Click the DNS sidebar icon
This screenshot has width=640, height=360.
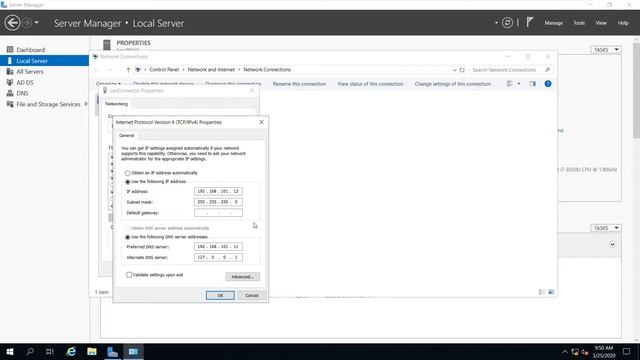(x=10, y=93)
